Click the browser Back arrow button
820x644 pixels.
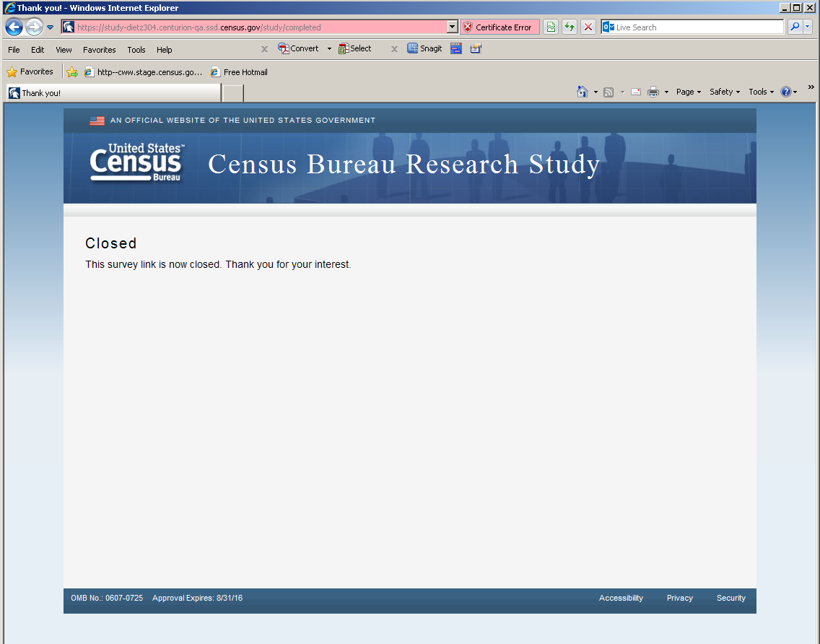click(x=14, y=27)
